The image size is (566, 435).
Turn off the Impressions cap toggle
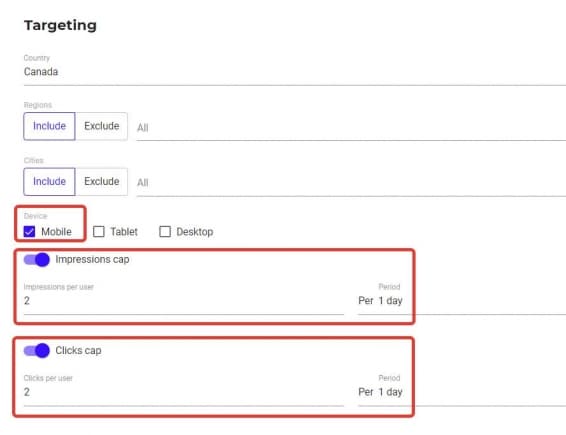point(36,260)
